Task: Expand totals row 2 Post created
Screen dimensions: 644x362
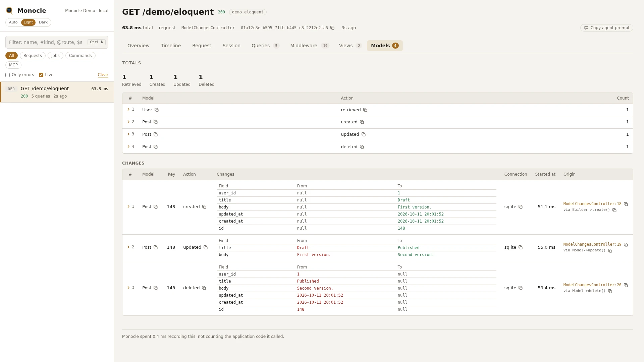Action: tap(128, 122)
